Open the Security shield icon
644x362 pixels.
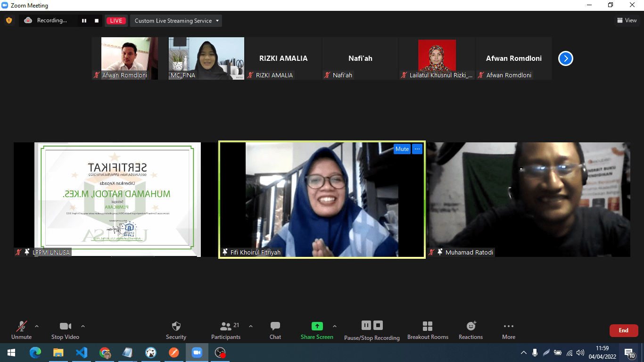176,327
